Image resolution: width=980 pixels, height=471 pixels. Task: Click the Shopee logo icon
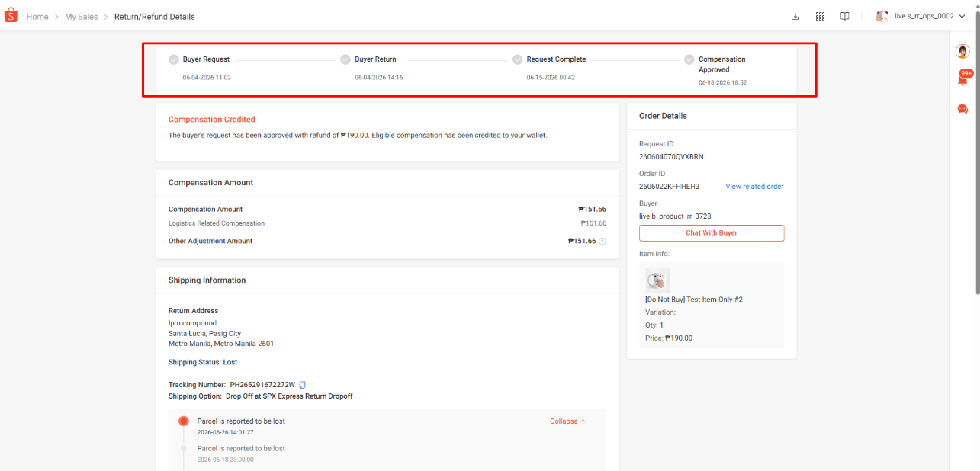coord(11,16)
